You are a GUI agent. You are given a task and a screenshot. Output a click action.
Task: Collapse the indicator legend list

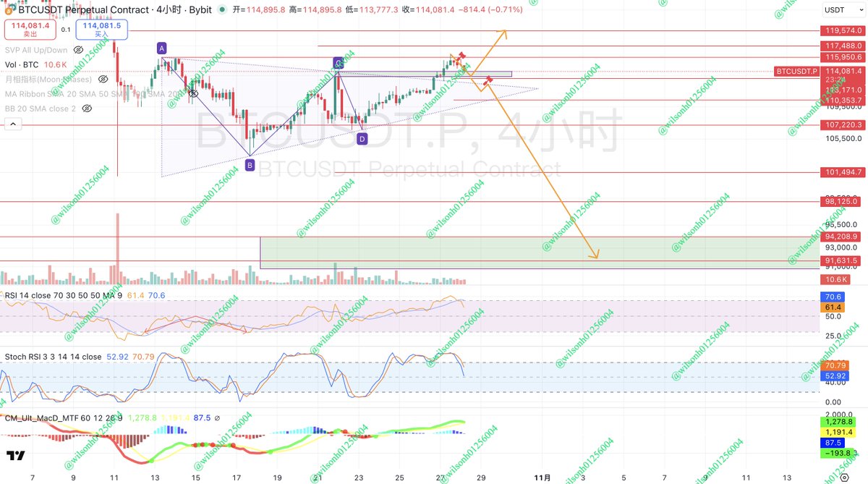[x=12, y=124]
